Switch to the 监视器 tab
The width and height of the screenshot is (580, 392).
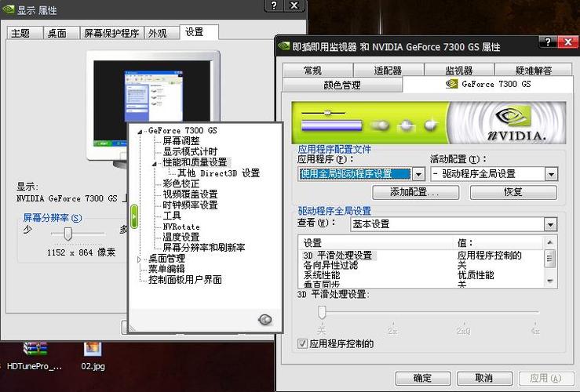(458, 70)
